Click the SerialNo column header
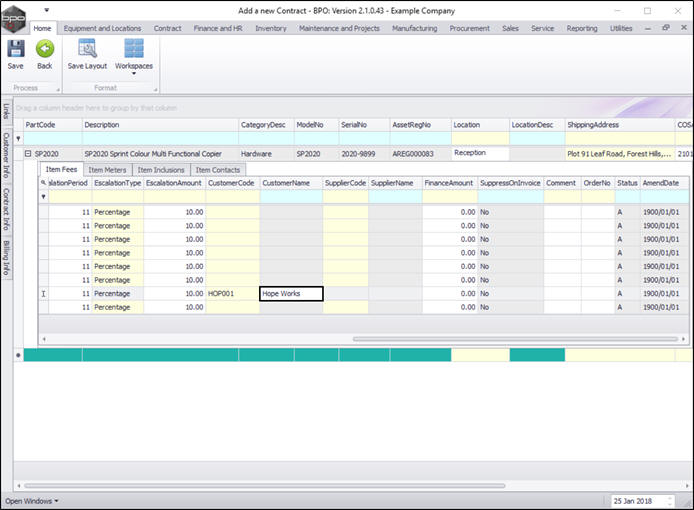This screenshot has height=510, width=694. pyautogui.click(x=364, y=125)
